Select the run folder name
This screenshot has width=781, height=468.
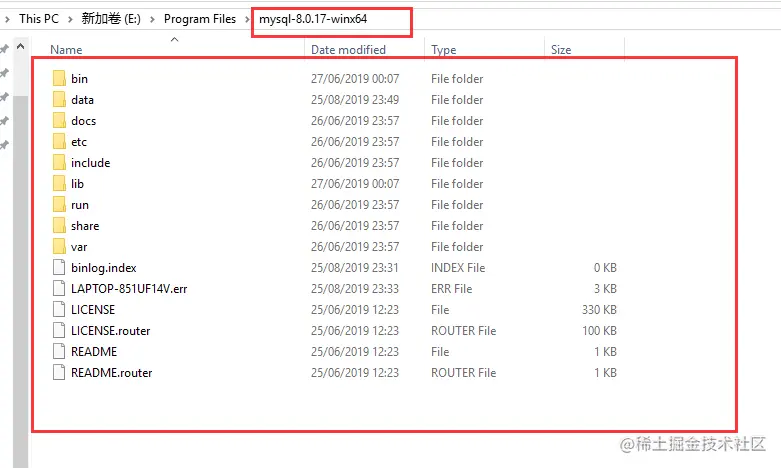(x=80, y=205)
